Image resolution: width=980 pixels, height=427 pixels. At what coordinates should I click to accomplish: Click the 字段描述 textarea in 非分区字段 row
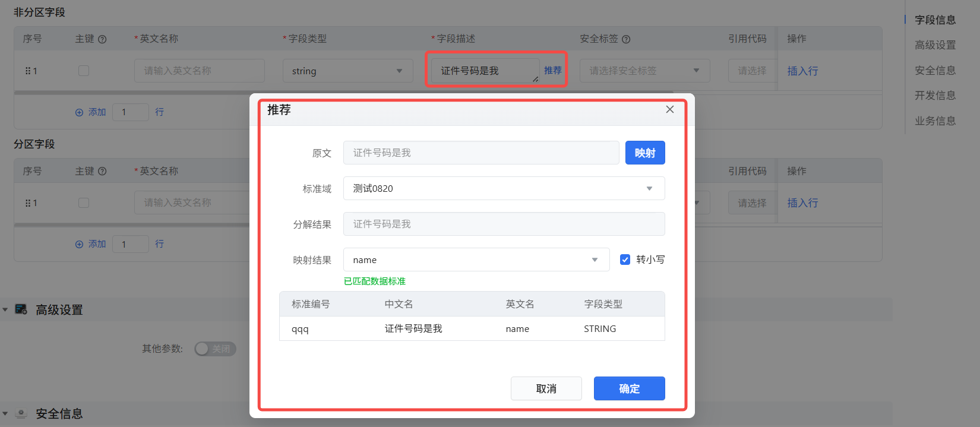point(485,71)
